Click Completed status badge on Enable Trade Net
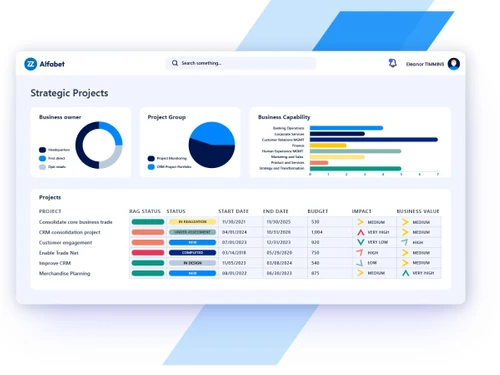Screen dimensions: 500x375 click(192, 253)
